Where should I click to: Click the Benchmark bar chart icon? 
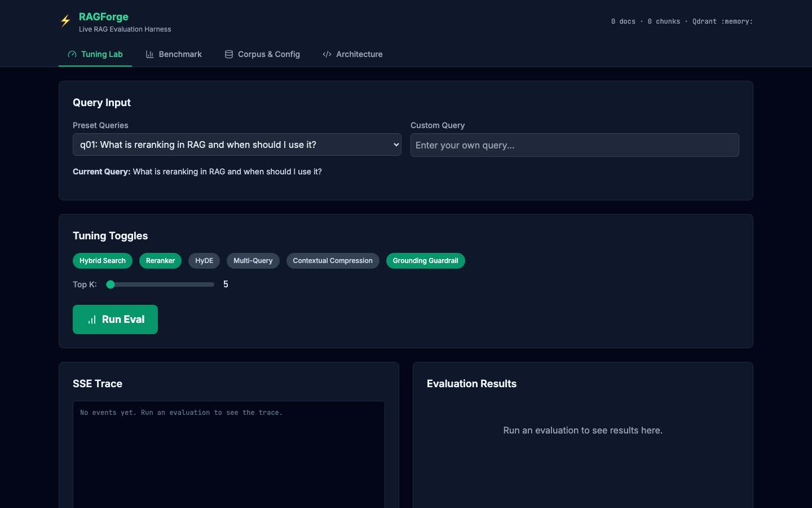point(149,54)
